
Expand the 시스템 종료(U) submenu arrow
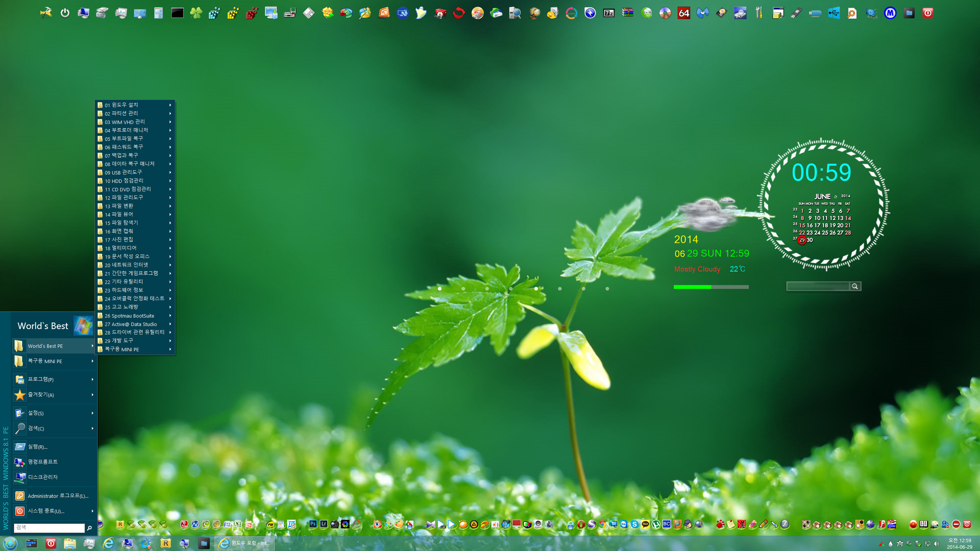pos(92,511)
